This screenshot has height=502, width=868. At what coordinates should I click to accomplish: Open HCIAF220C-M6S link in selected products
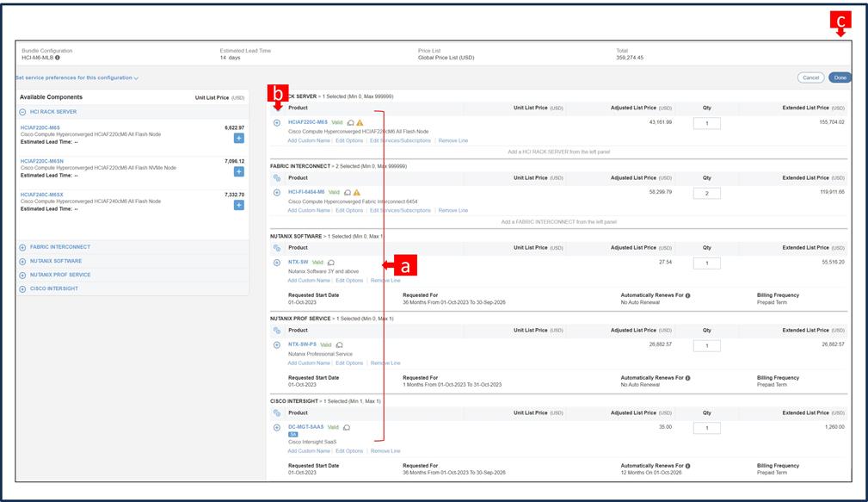click(308, 122)
